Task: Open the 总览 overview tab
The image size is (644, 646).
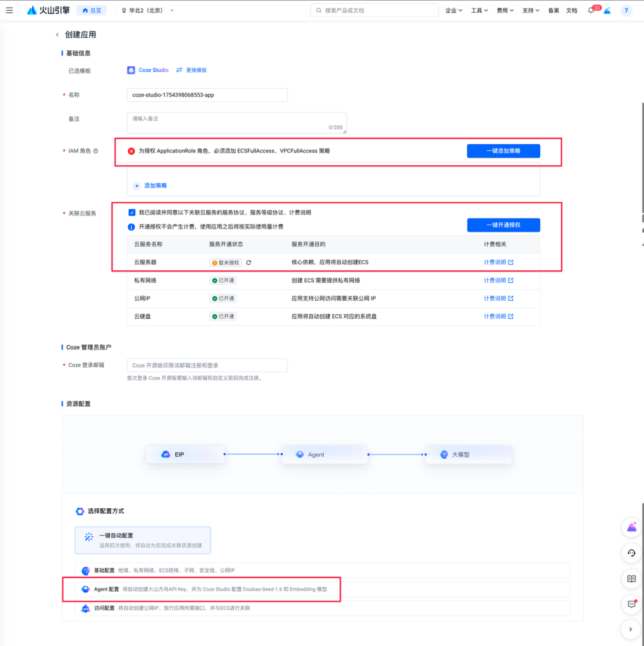Action: tap(92, 10)
